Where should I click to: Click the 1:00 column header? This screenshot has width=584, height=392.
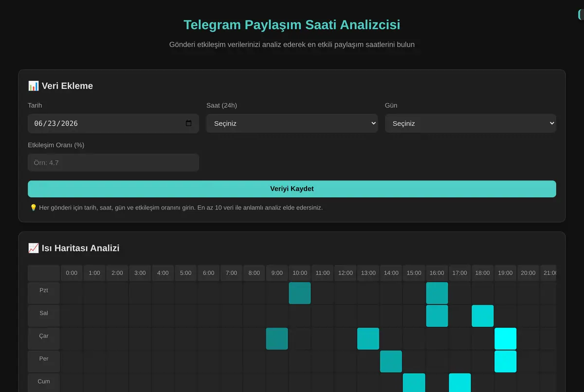(94, 273)
